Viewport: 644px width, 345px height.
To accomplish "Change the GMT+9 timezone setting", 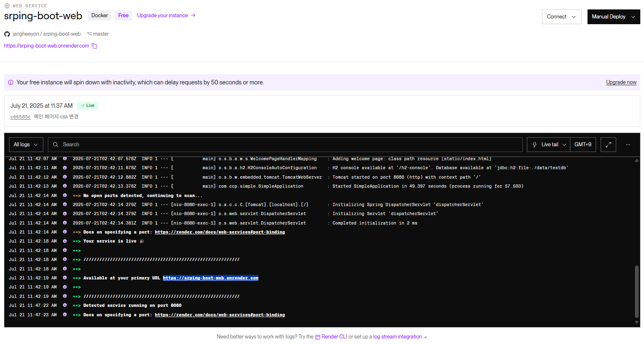I will [x=583, y=145].
